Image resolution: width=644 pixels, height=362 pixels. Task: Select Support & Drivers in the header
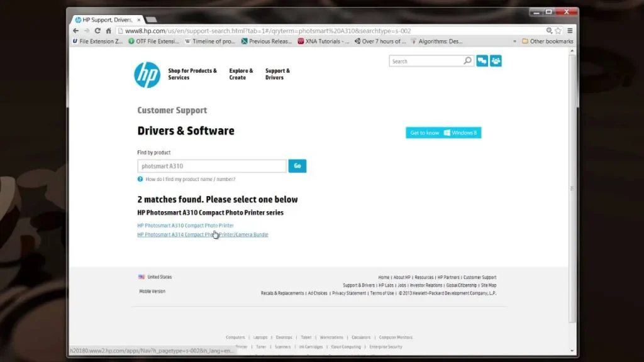277,74
